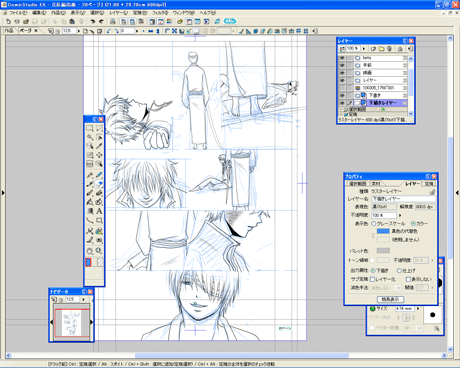Switch to the 選択範囲 tab in properties panel
The width and height of the screenshot is (460, 368).
[357, 184]
